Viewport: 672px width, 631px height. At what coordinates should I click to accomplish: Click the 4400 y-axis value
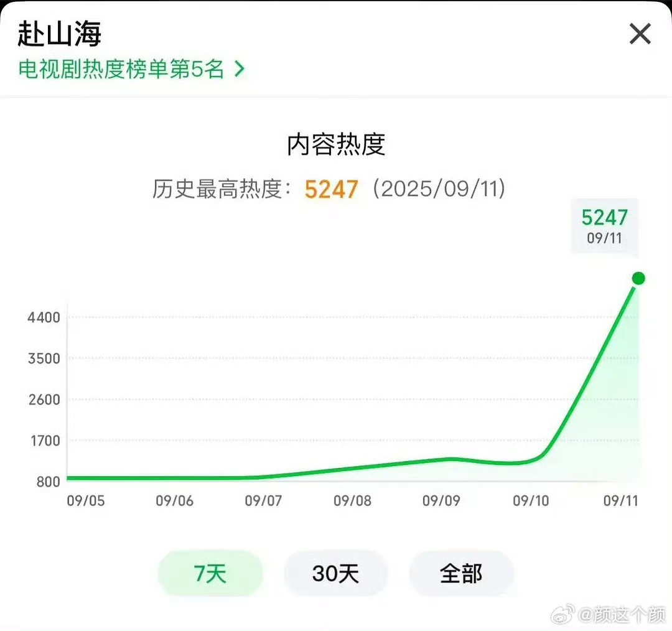click(x=44, y=317)
